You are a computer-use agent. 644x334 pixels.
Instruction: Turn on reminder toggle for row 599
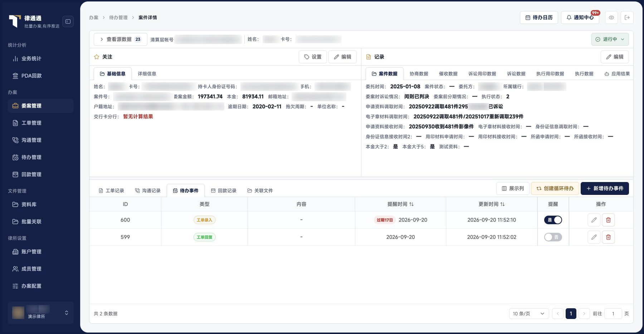(x=553, y=237)
